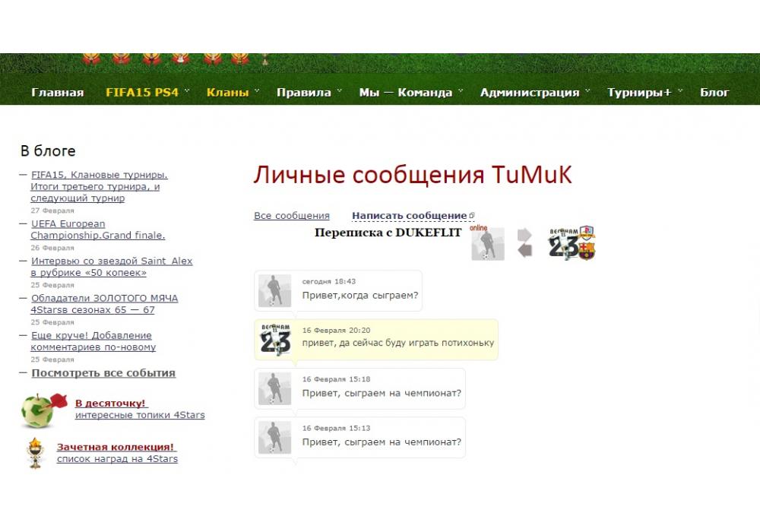
Task: Open the Администрация menu
Action: 529,92
